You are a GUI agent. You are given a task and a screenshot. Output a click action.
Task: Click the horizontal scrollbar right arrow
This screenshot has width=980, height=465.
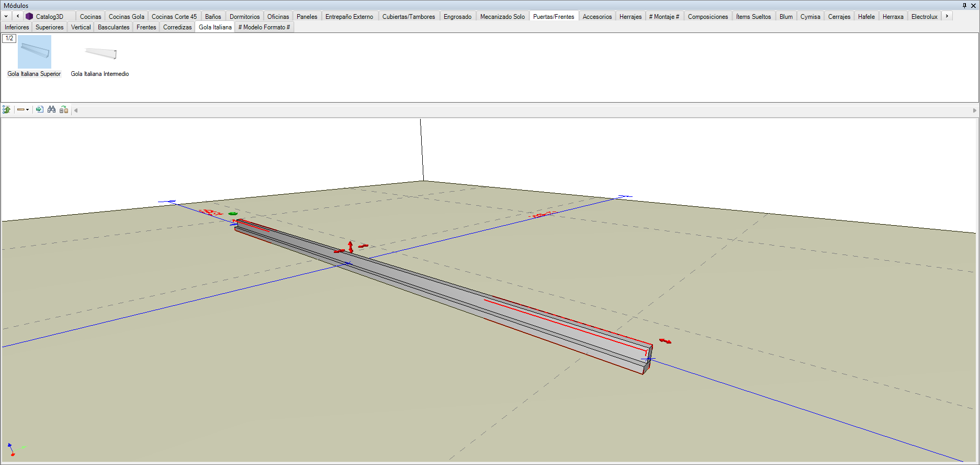(974, 110)
